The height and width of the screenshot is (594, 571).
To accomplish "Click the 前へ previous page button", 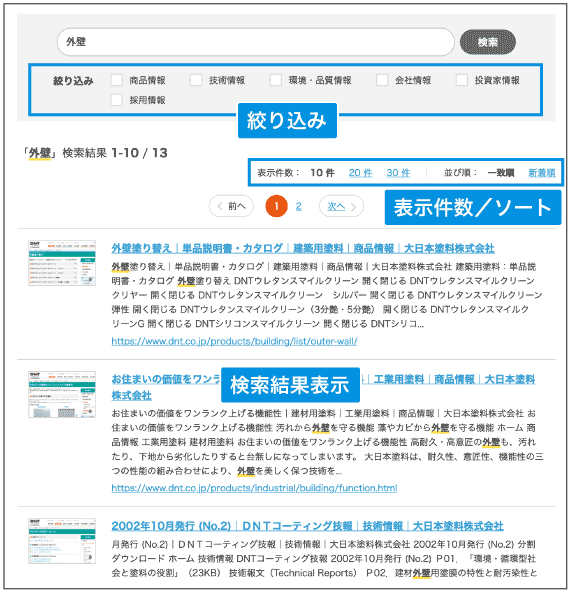I will pyautogui.click(x=231, y=206).
